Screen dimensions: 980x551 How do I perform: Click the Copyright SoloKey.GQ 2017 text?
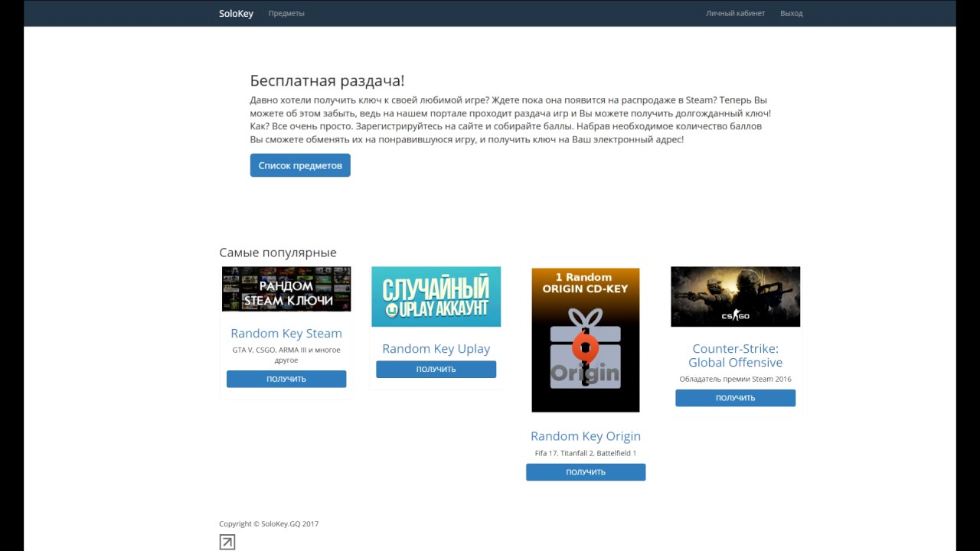(x=269, y=524)
